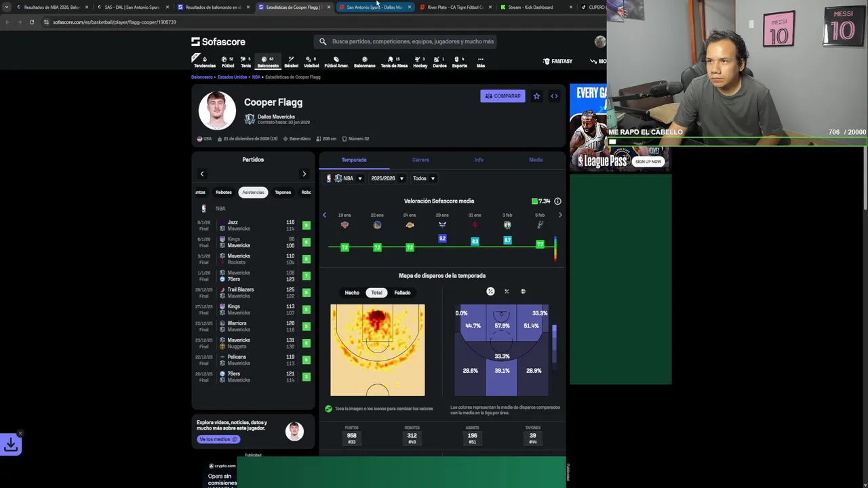Open the Hockey sport icon
This screenshot has height=488, width=868.
pos(420,62)
